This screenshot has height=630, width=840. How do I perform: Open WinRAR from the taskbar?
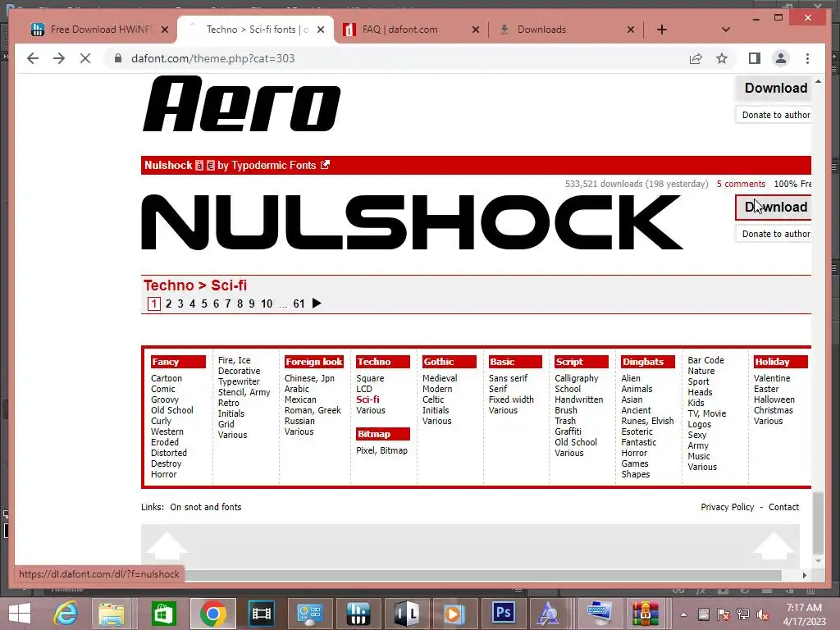point(645,614)
